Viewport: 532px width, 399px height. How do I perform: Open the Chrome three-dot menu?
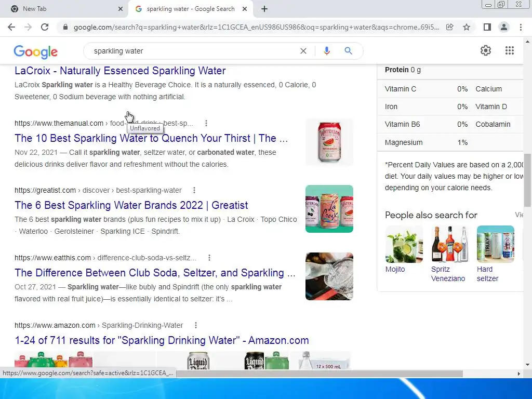pyautogui.click(x=521, y=27)
